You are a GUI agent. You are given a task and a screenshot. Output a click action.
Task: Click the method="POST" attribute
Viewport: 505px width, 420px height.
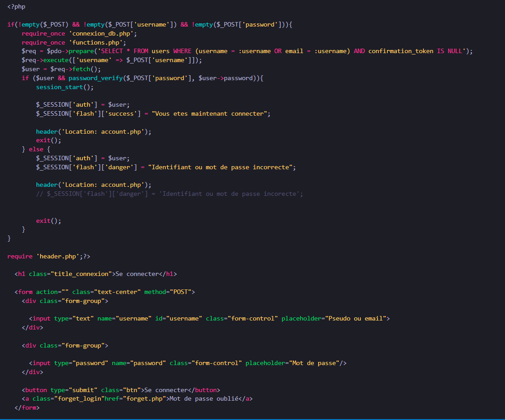[x=168, y=292]
